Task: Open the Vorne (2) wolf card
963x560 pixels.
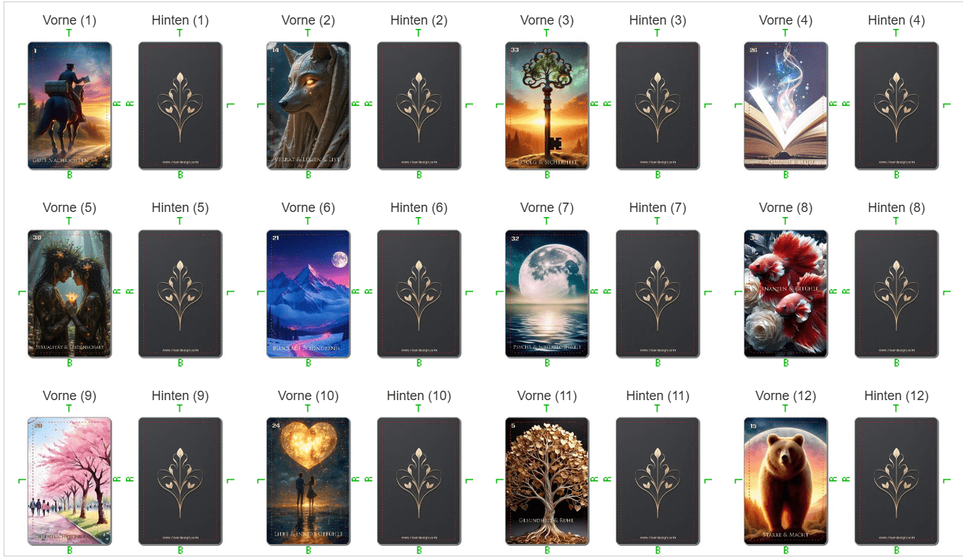Action: point(308,106)
